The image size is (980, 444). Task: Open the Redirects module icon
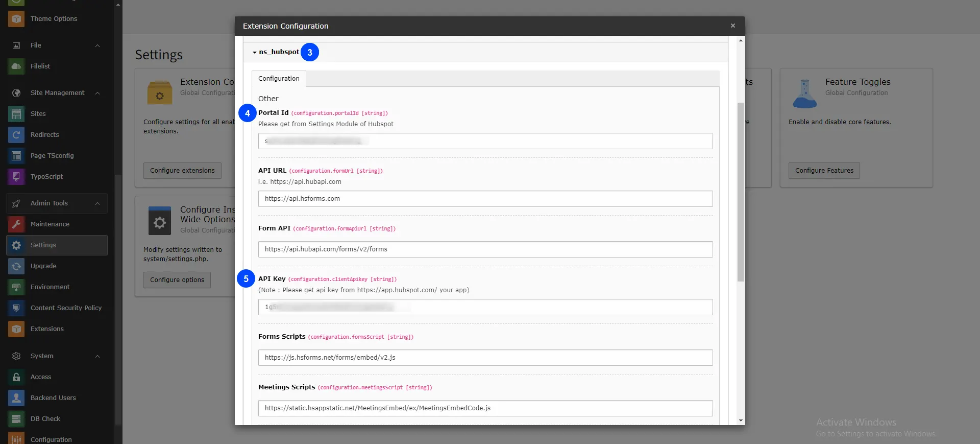tap(16, 135)
